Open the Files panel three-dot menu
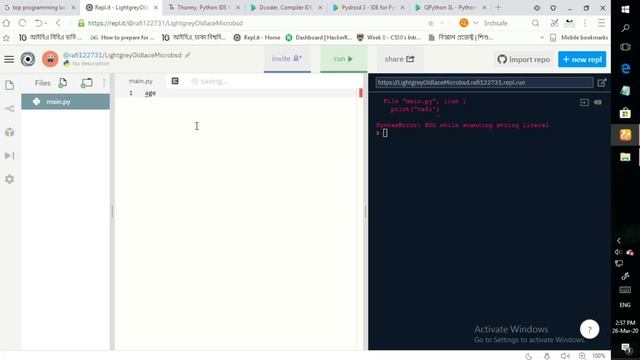Image resolution: width=640 pixels, height=360 pixels. [104, 83]
